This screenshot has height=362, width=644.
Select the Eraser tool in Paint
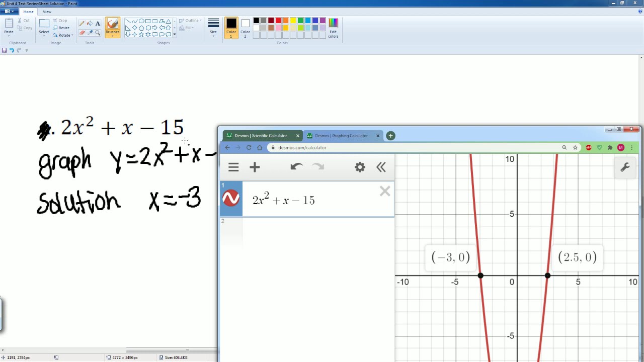coord(82,33)
